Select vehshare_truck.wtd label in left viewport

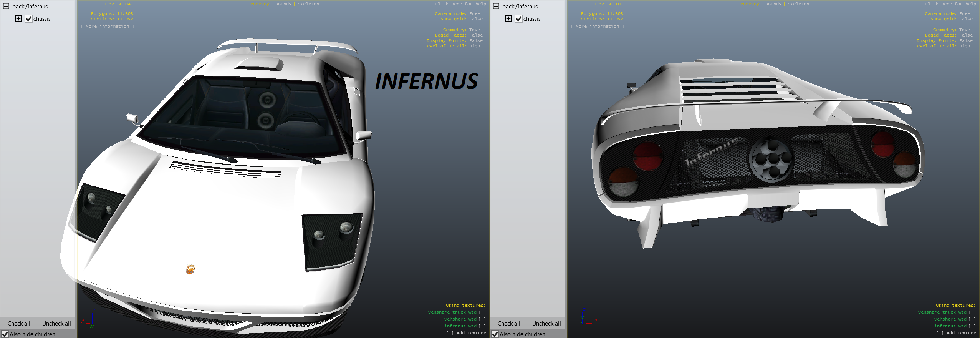pos(452,312)
